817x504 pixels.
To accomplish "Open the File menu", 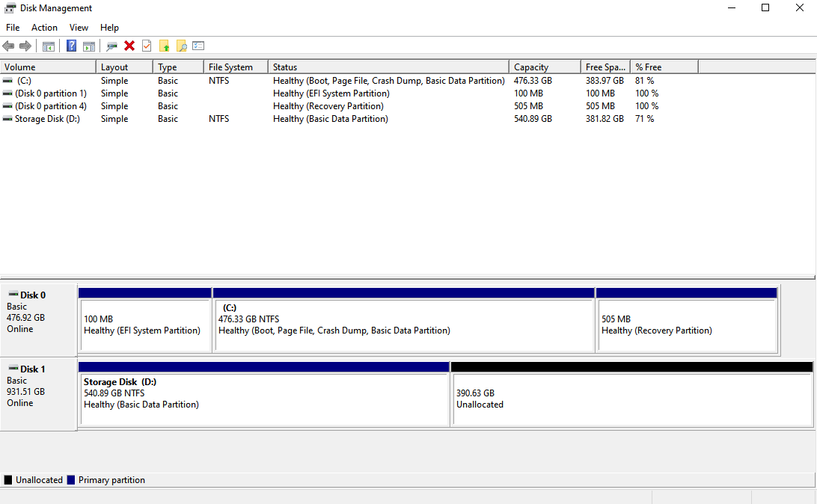I will (13, 28).
